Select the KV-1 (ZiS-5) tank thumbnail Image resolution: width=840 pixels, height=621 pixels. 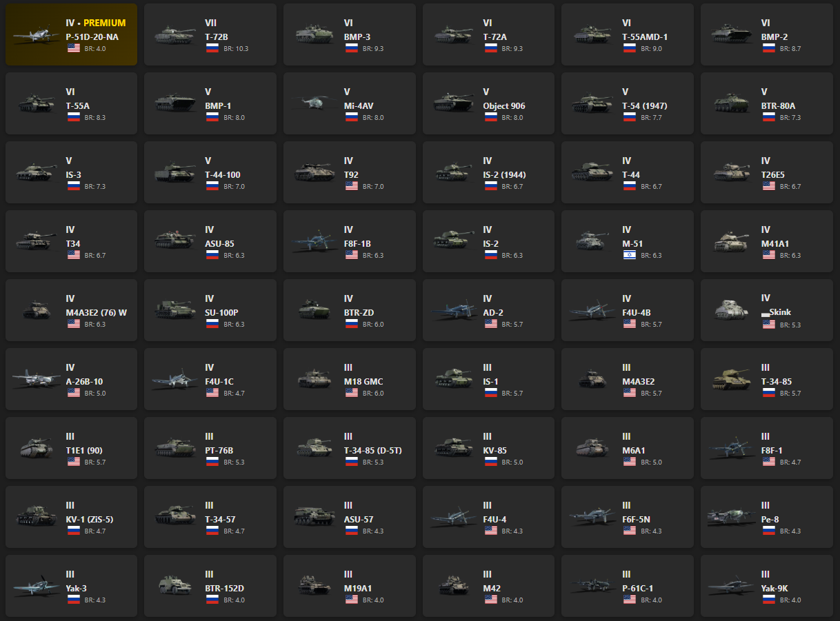(36, 517)
